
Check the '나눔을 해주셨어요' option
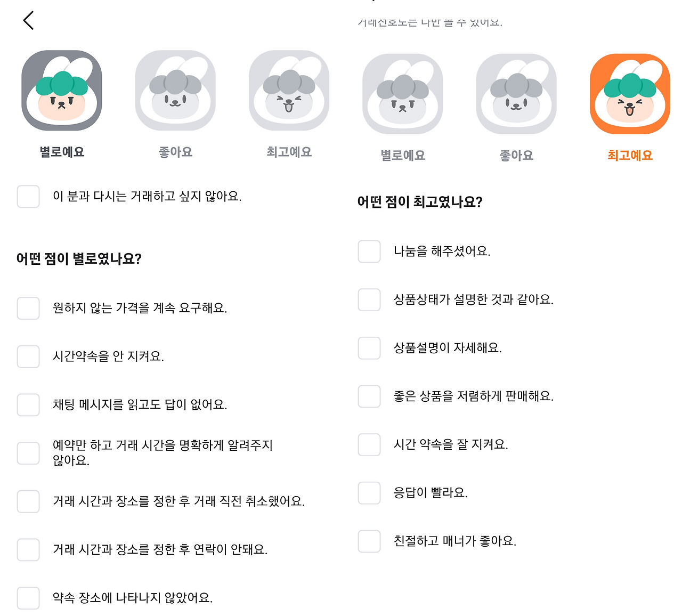(x=369, y=252)
